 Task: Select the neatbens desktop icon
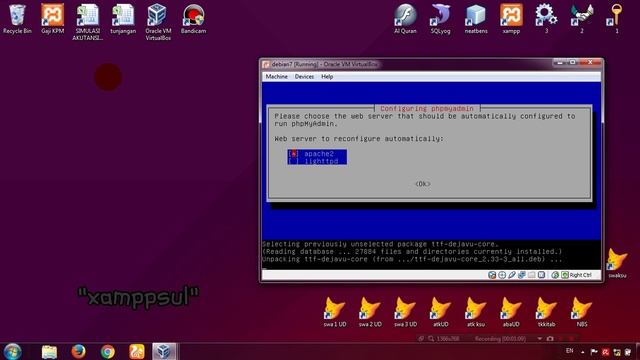point(476,19)
